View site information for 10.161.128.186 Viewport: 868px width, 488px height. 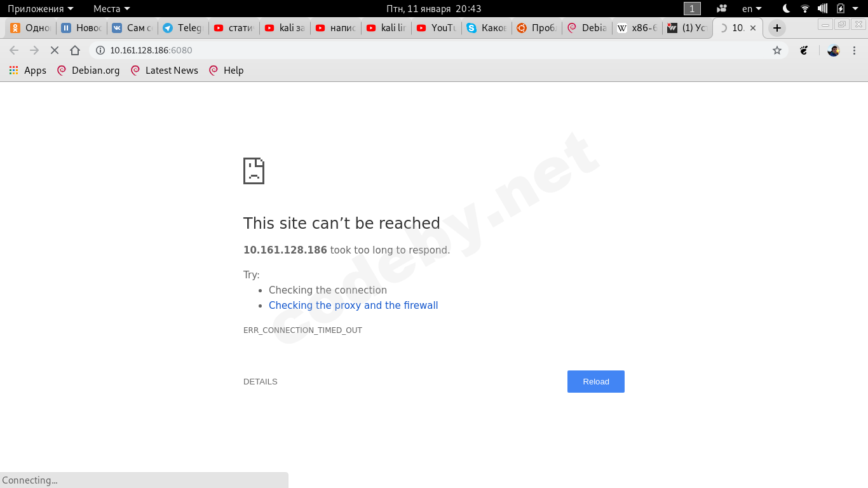pos(100,50)
